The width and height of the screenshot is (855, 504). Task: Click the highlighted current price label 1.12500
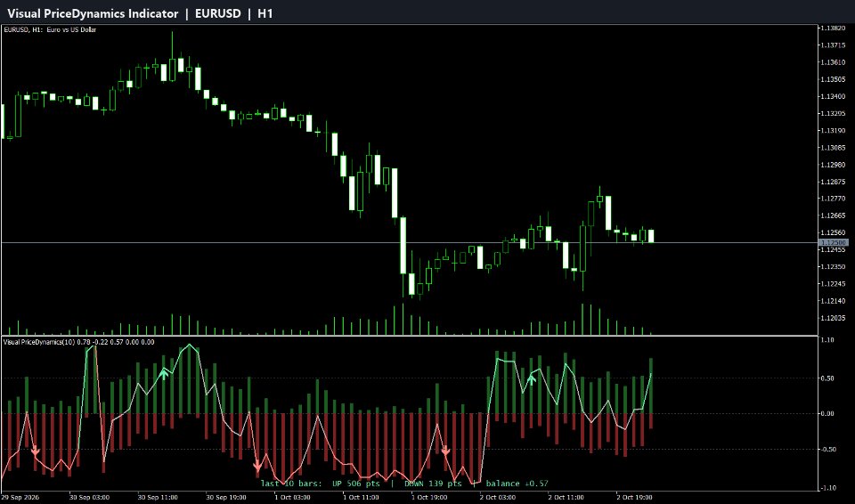tap(834, 242)
